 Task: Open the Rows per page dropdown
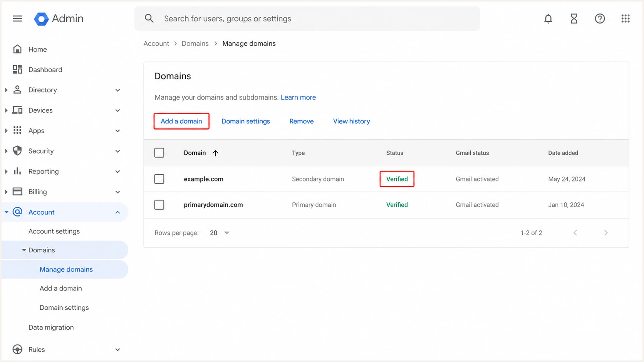coord(220,233)
